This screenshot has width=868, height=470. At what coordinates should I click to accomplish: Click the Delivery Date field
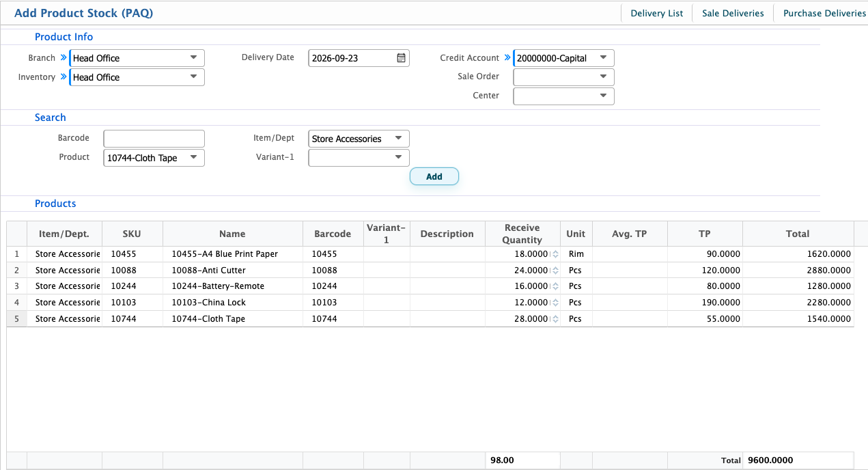point(359,58)
